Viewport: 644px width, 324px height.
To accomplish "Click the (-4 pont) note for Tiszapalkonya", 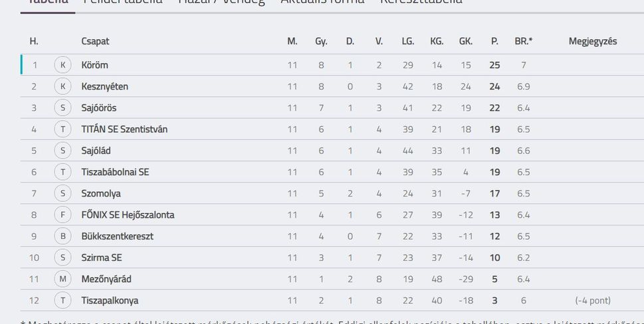I will point(593,300).
